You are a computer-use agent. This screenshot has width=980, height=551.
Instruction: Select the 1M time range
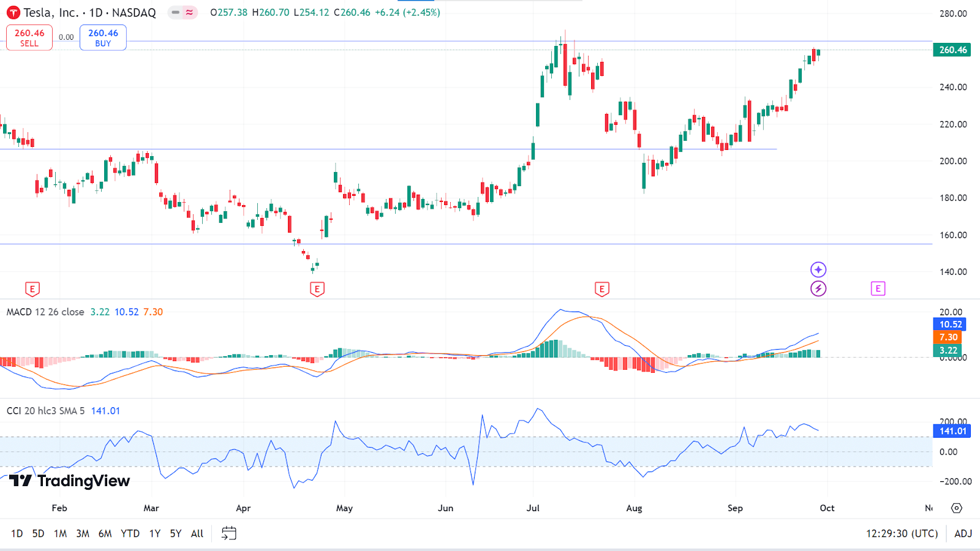point(60,534)
